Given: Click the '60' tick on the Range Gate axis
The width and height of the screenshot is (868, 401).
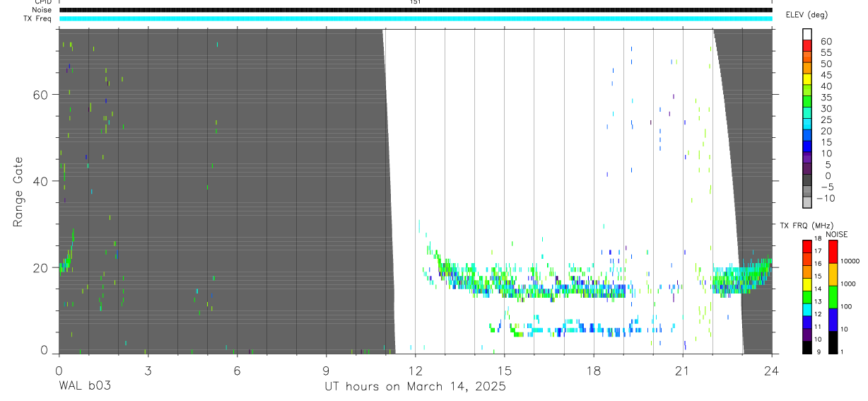Looking at the screenshot, I should 41,95.
